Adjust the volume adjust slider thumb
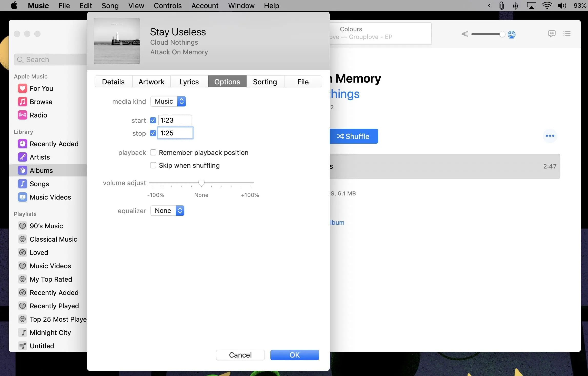Screen dimensions: 588x376 201,183
